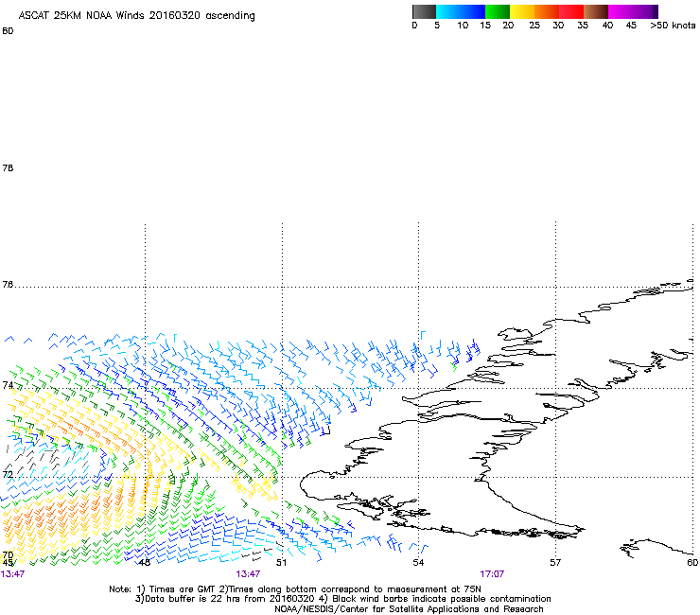700x615 pixels.
Task: Click the latitude label "80" at the top left
Action: point(8,31)
